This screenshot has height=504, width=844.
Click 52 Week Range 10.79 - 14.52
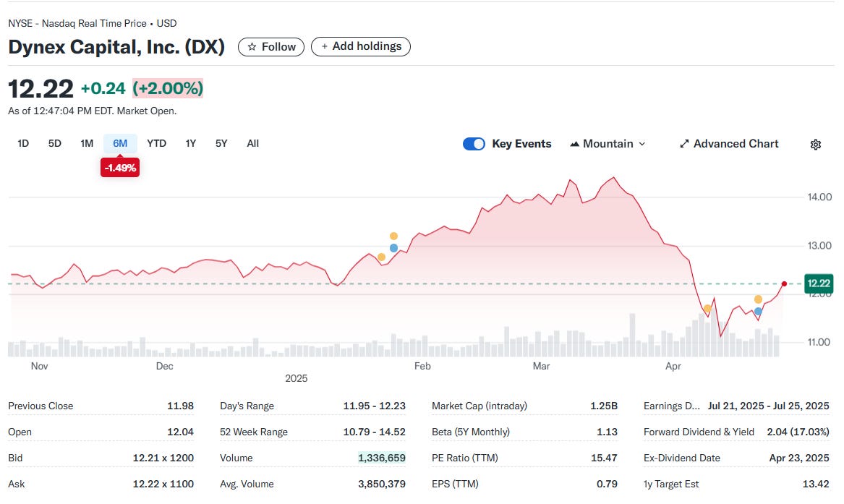[374, 432]
